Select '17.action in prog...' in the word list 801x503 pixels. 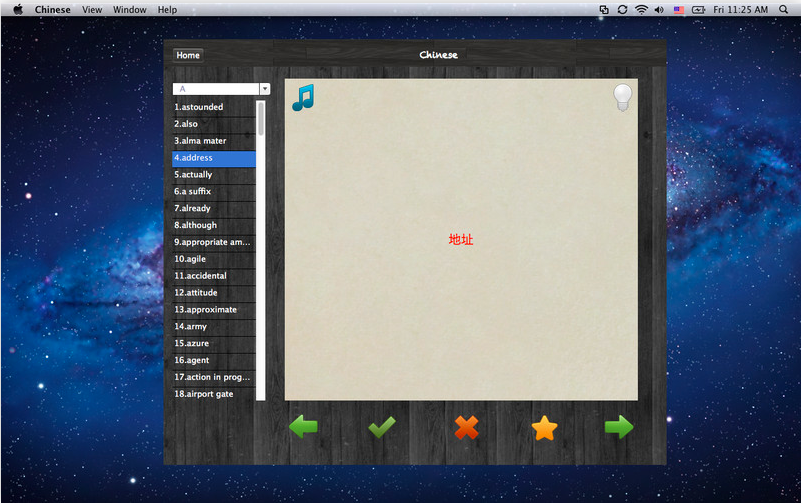214,376
